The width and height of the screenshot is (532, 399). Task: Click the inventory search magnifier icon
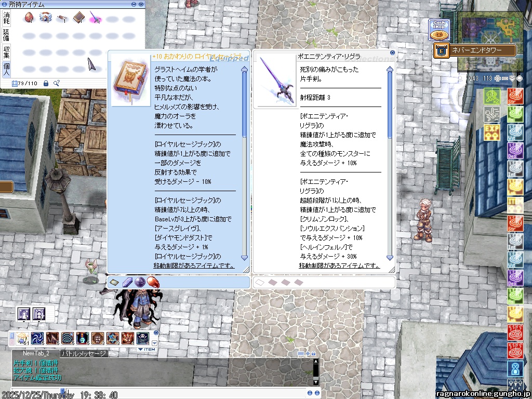click(57, 83)
